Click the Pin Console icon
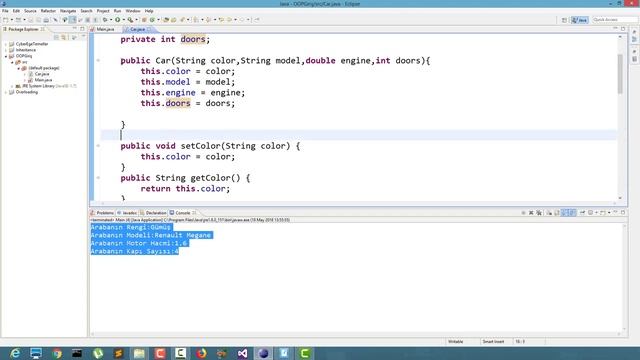640x360 pixels. pos(582,213)
